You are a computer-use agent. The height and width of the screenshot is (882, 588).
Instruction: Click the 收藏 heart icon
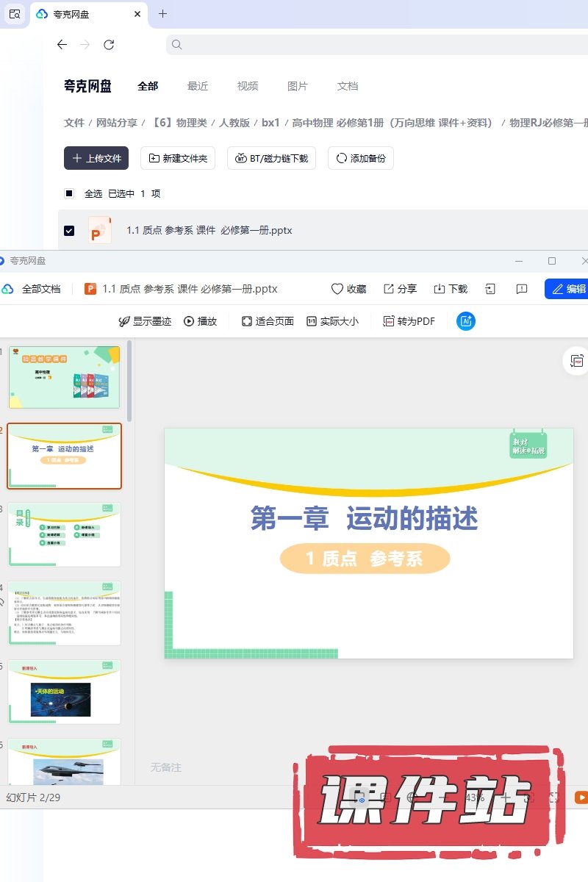coord(337,289)
